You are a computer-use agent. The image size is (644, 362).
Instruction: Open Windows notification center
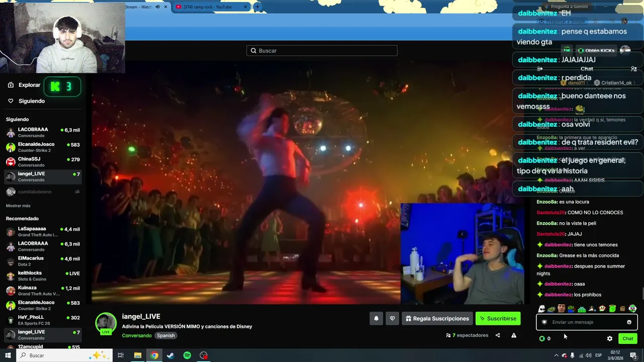[633, 355]
